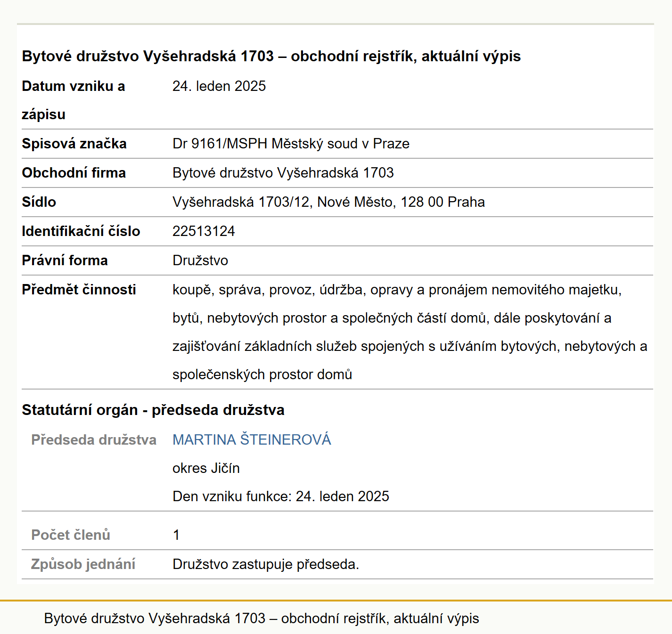
Task: Click the date value '24. leden 2025' beside 'Datum vzniku a zápisu'
Action: pos(219,86)
